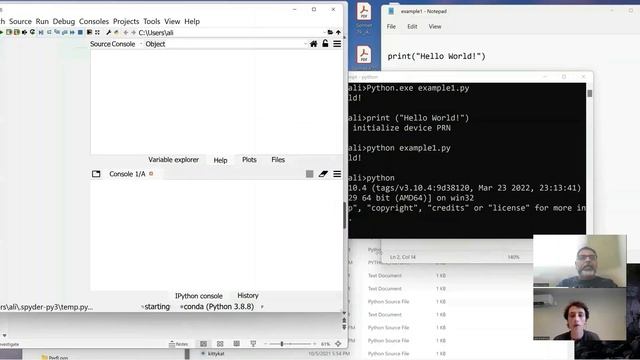Viewport: 640px width, 360px height.
Task: Click the Forward arrow in Spyder toolbar
Action: (x=133, y=32)
